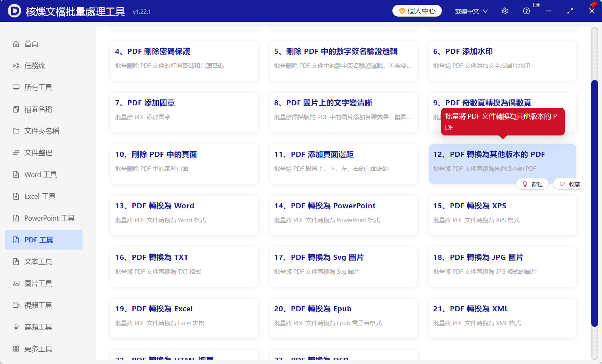Open tool 4 PDF 刪除密碼保護
Image resolution: width=602 pixels, height=364 pixels.
(185, 61)
